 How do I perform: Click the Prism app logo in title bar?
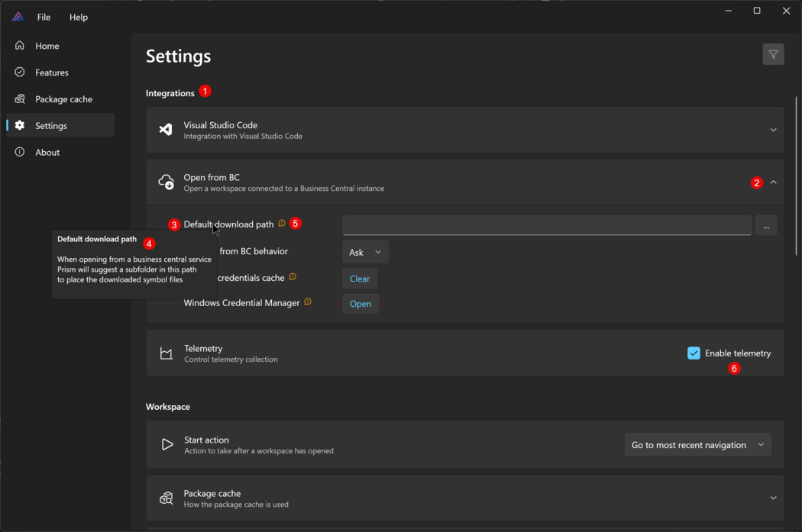[x=18, y=17]
